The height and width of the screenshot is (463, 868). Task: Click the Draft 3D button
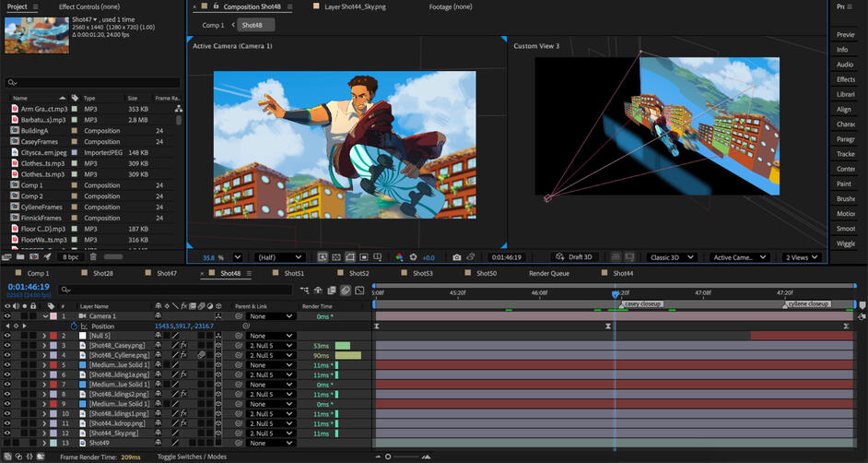click(575, 257)
